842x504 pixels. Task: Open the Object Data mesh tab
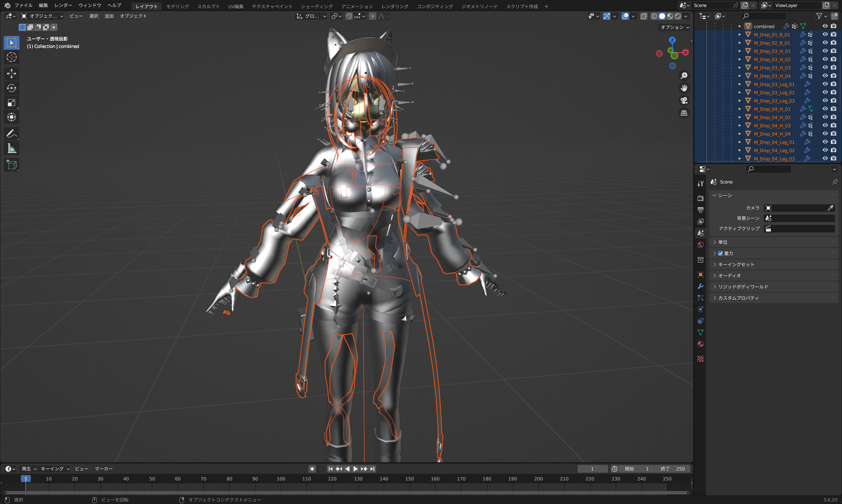coord(701,332)
